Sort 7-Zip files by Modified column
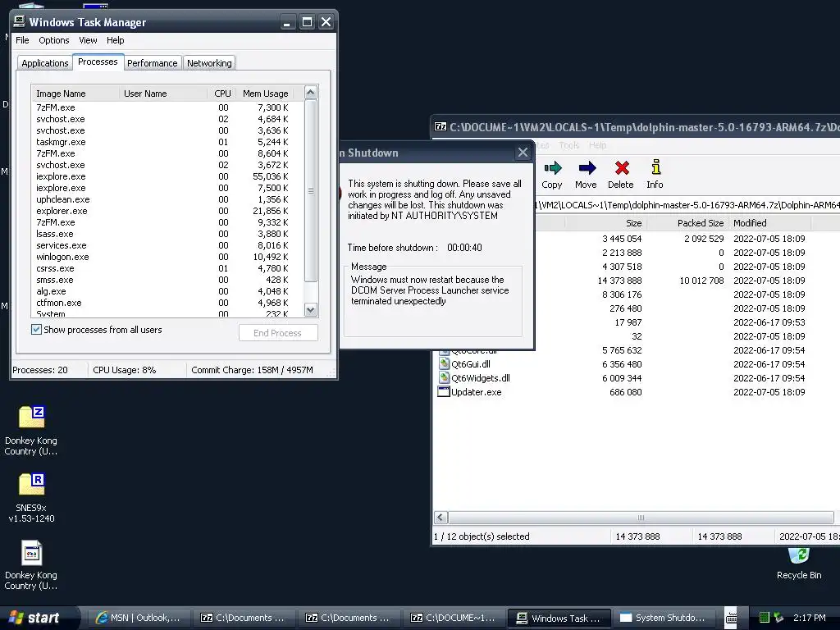840x630 pixels. 769,223
